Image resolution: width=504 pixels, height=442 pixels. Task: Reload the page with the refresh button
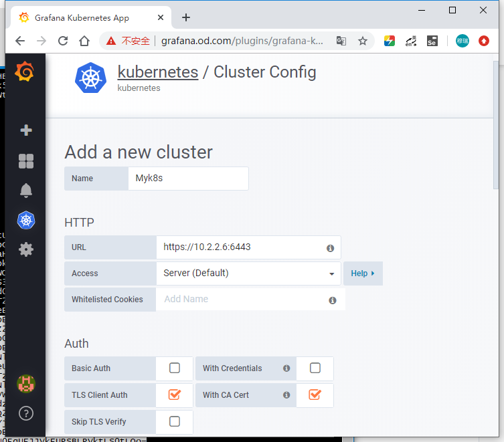(x=63, y=41)
